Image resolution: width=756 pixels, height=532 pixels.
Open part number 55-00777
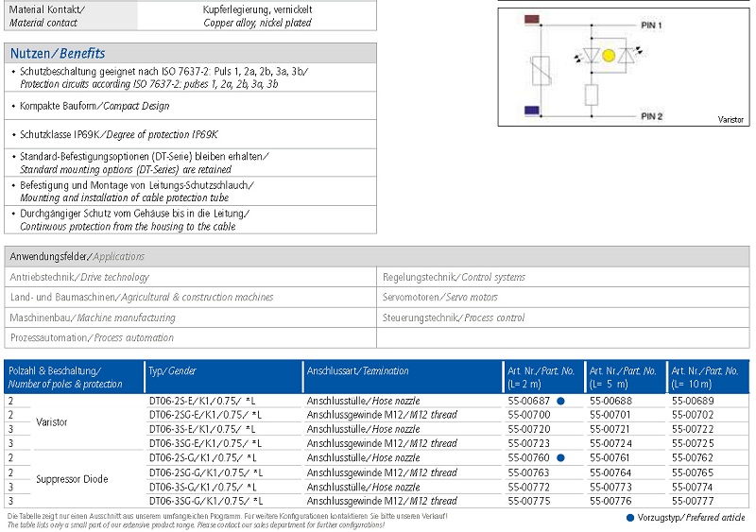pyautogui.click(x=692, y=501)
